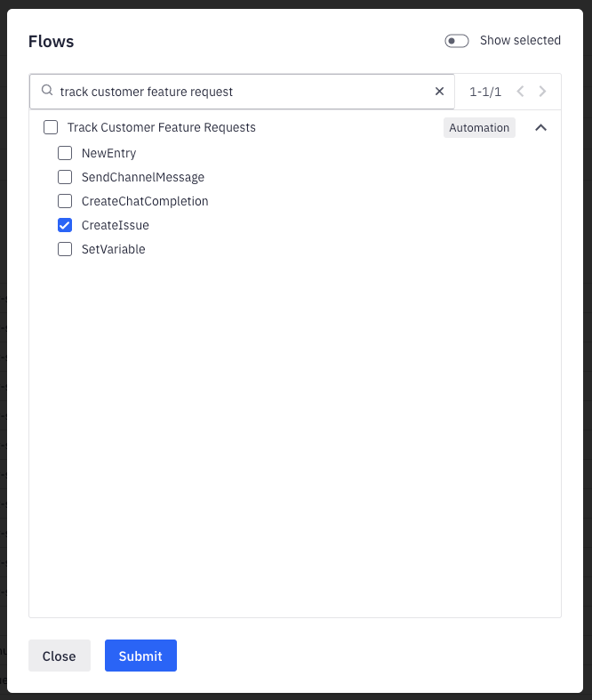Go to next results page arrow

coord(543,92)
